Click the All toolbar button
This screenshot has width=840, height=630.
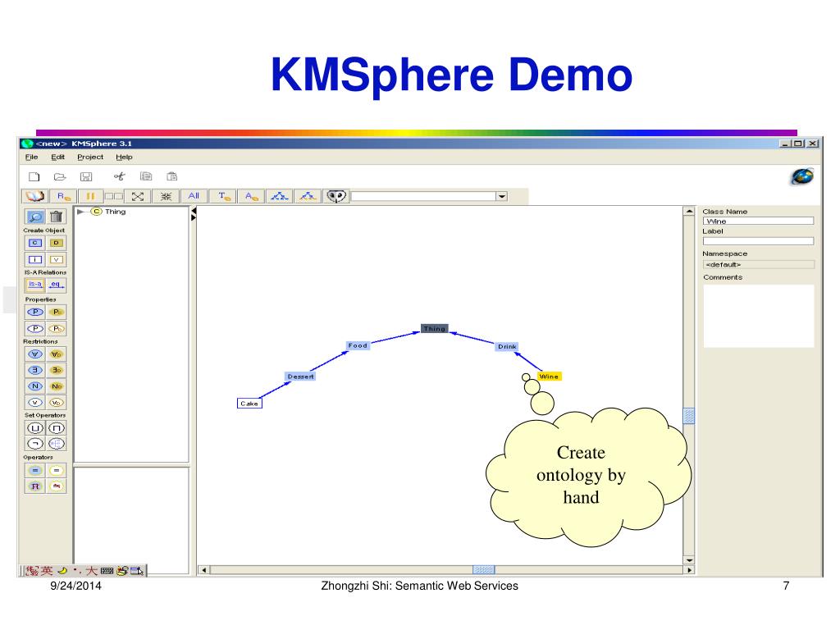(x=194, y=197)
